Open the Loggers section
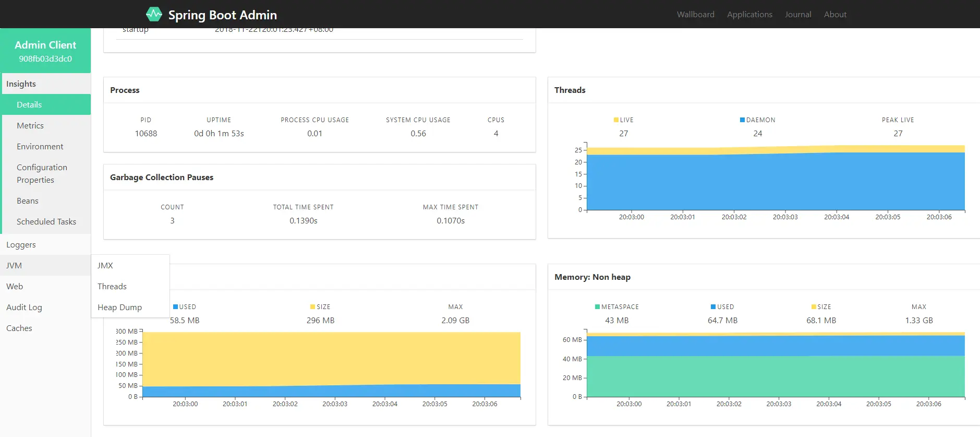This screenshot has height=437, width=980. pyautogui.click(x=45, y=244)
